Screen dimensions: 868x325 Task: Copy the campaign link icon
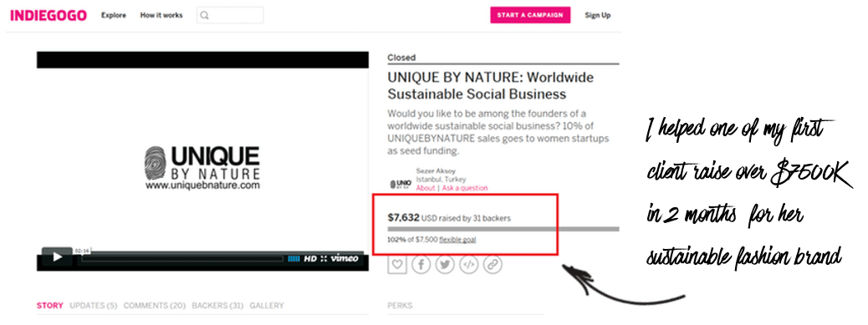tap(493, 265)
